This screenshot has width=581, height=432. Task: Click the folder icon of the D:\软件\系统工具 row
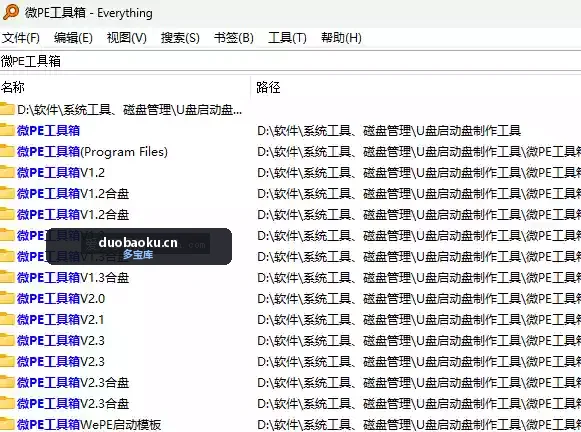tap(7, 109)
